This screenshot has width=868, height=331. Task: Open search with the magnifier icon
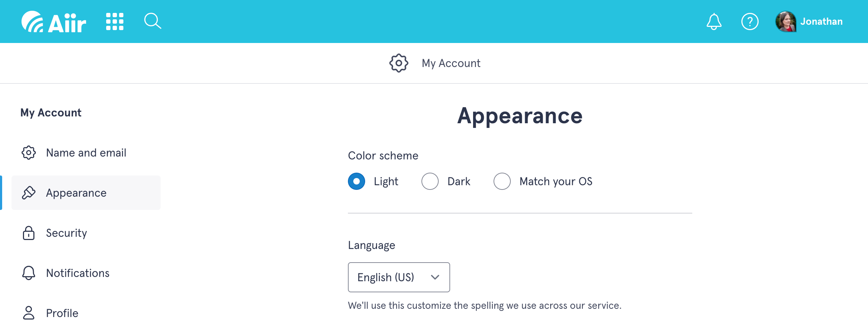coord(152,21)
